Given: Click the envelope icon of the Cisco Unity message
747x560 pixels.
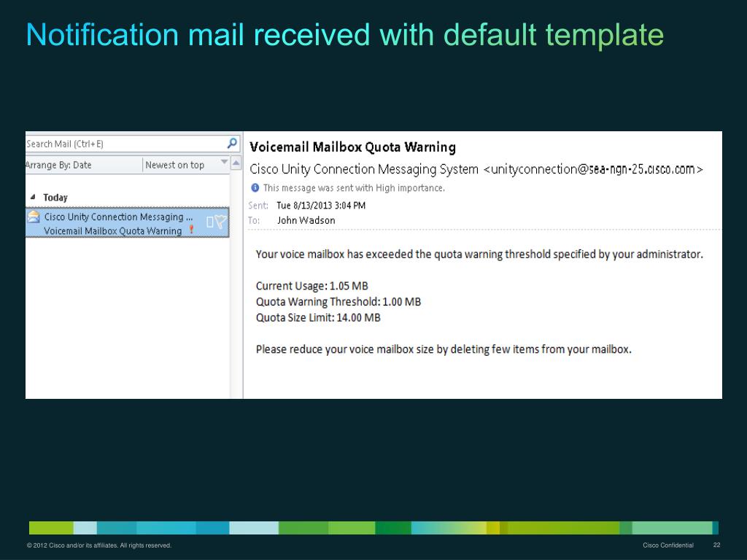Looking at the screenshot, I should coord(34,217).
